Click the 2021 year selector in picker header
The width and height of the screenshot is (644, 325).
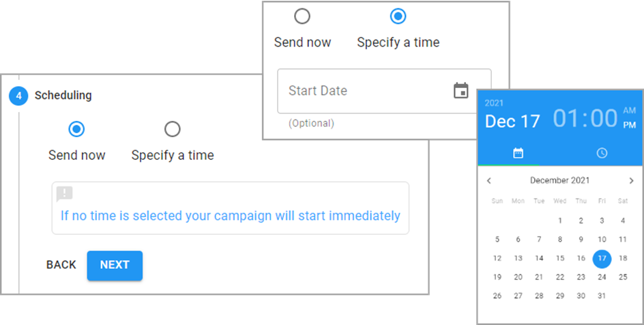(x=494, y=103)
